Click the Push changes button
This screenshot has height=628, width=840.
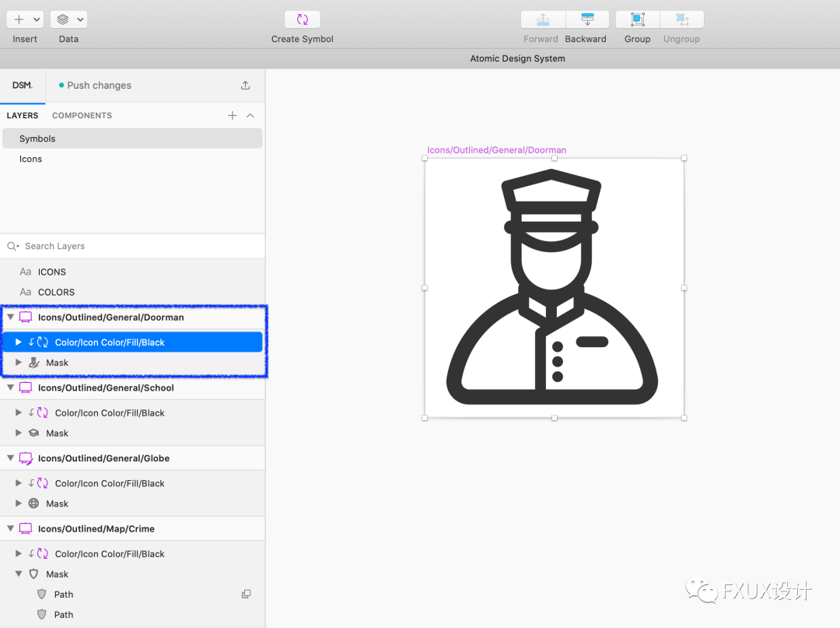pyautogui.click(x=95, y=85)
